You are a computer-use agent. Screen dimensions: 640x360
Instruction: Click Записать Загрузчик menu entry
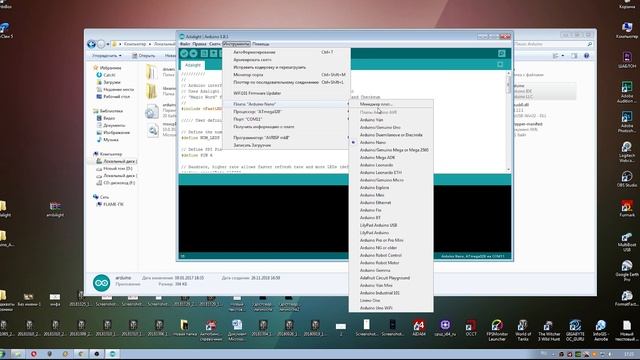(287, 145)
